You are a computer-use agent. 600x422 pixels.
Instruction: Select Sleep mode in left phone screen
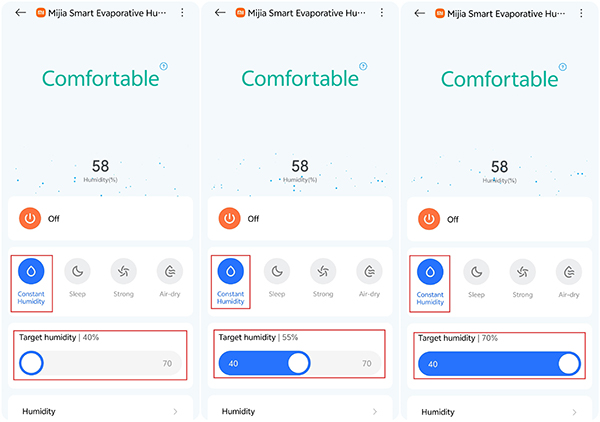(77, 271)
